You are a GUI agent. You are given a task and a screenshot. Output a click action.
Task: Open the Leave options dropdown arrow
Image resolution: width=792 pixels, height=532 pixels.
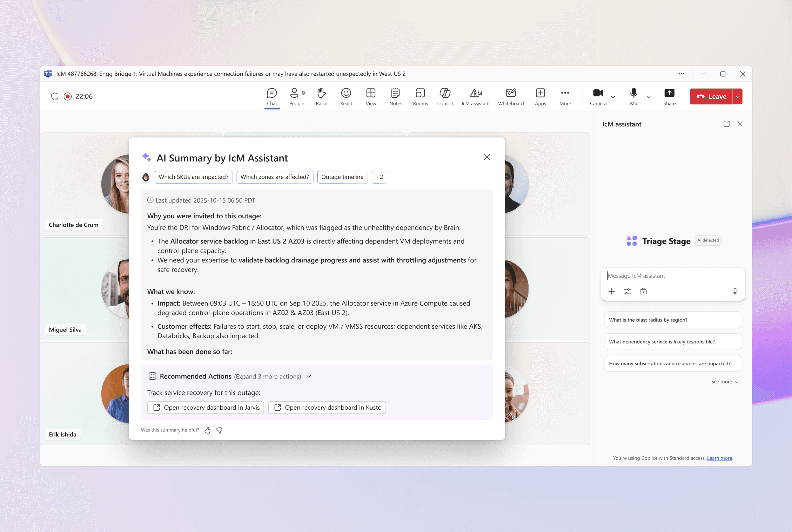pos(738,97)
